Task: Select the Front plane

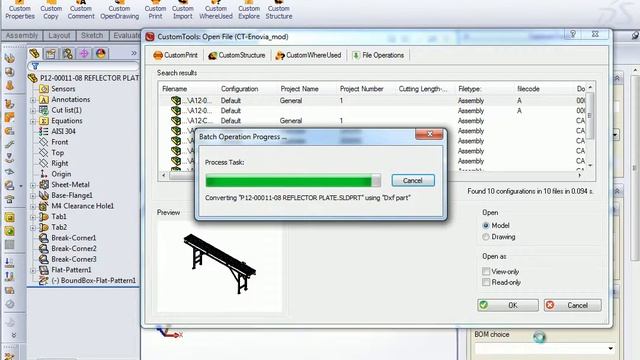Action: [x=60, y=142]
